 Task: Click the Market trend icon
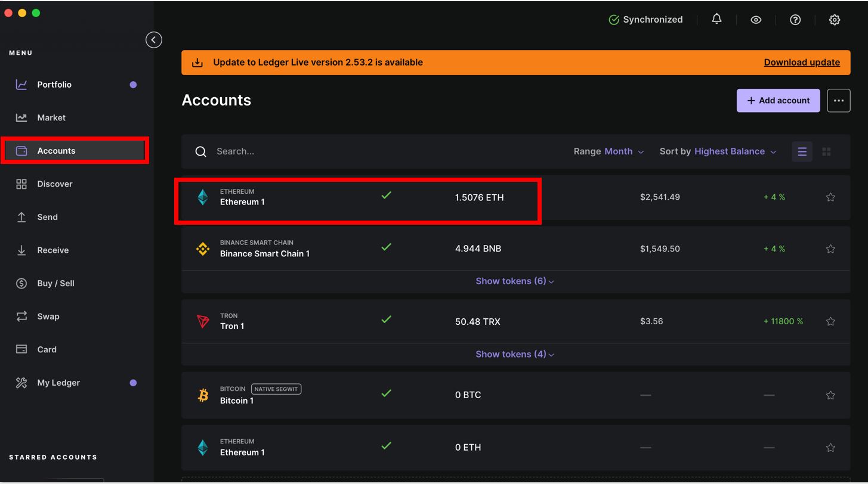tap(21, 117)
